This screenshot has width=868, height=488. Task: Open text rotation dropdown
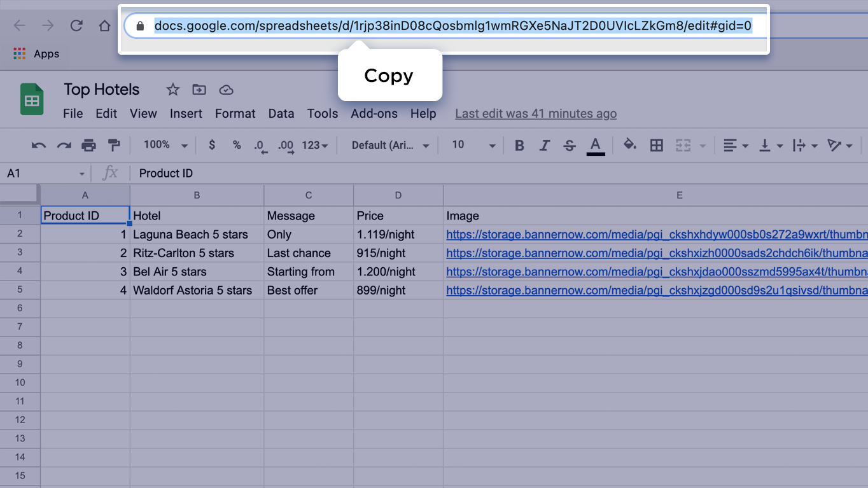pyautogui.click(x=840, y=146)
